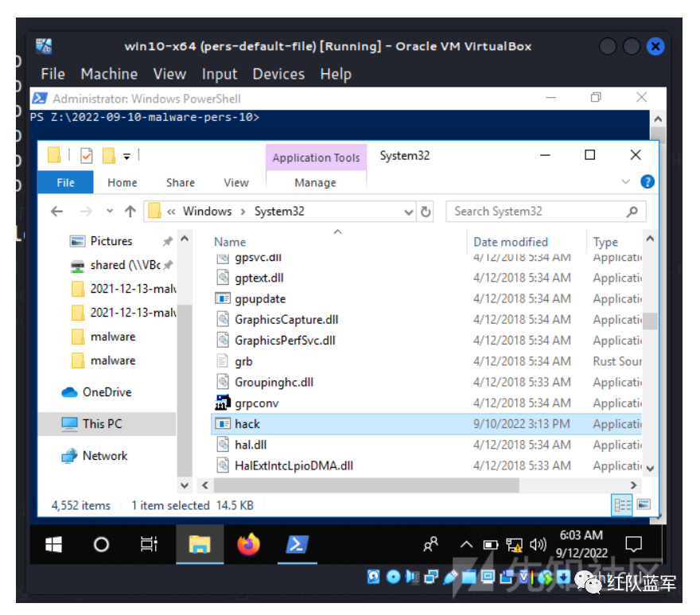Click the network status tray icon
Viewport: 700px width, 615px height.
(514, 544)
